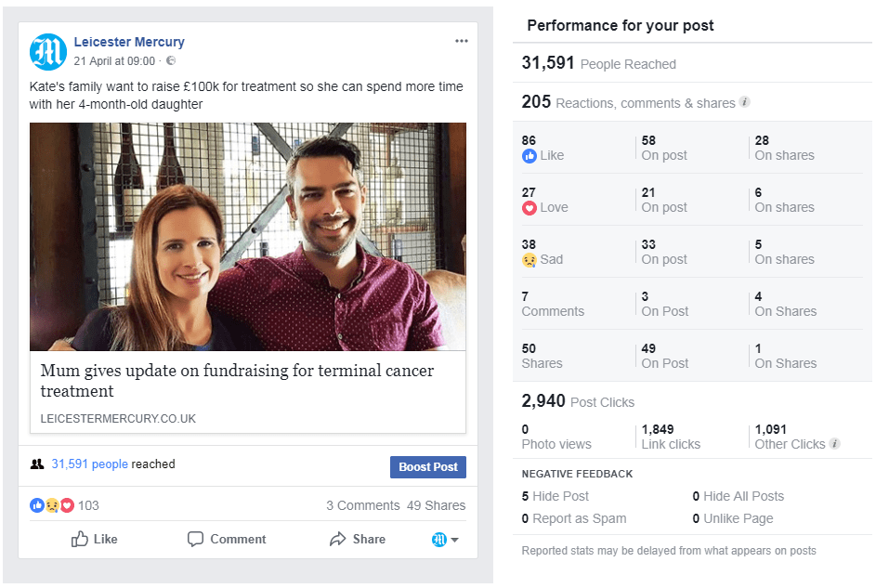Click the reaction emojis next to 103
The height and width of the screenshot is (588, 876).
point(52,505)
